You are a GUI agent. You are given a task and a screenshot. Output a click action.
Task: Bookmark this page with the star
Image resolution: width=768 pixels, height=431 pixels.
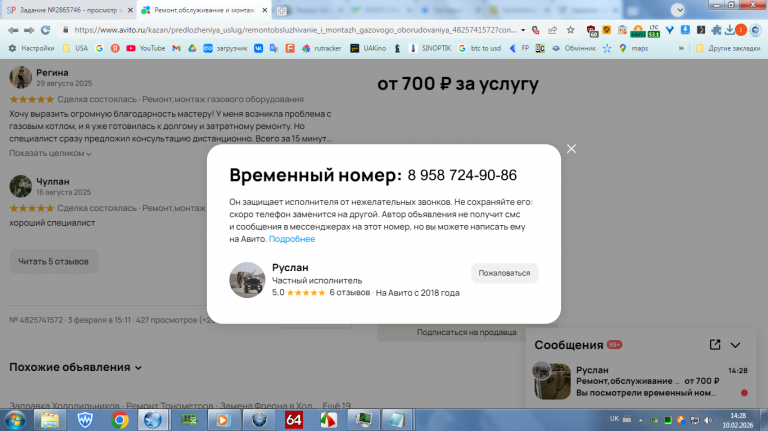pos(571,30)
